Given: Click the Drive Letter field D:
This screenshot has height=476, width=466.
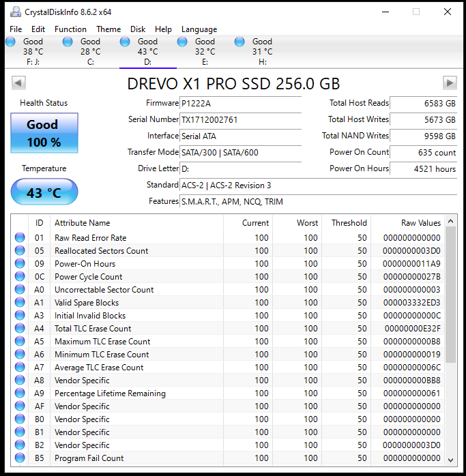Looking at the screenshot, I should [x=241, y=169].
